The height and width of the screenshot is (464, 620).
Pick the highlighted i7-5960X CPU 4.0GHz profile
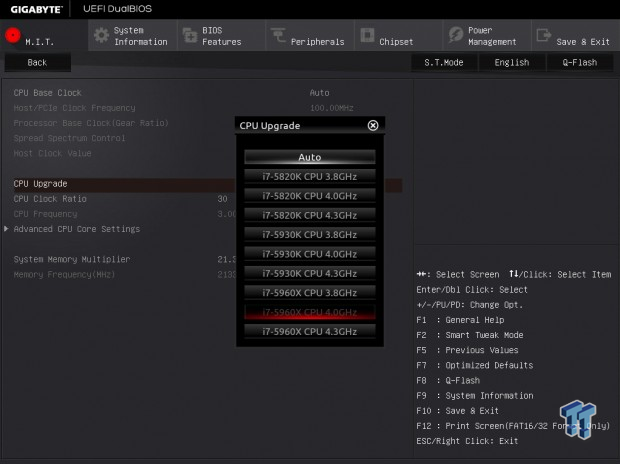pyautogui.click(x=310, y=312)
